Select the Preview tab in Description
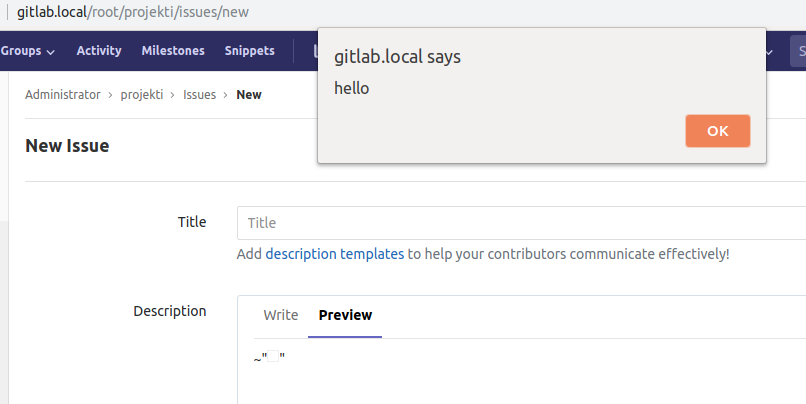806x404 pixels. [345, 315]
